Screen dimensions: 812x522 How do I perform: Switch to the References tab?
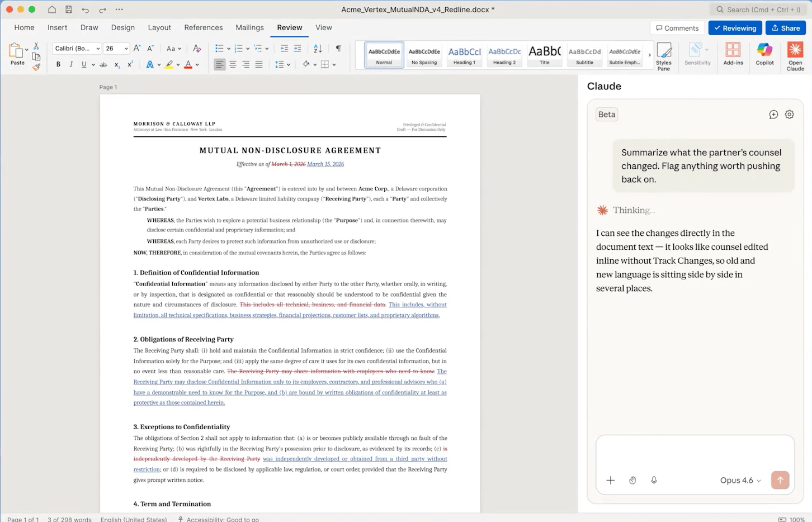click(x=203, y=27)
